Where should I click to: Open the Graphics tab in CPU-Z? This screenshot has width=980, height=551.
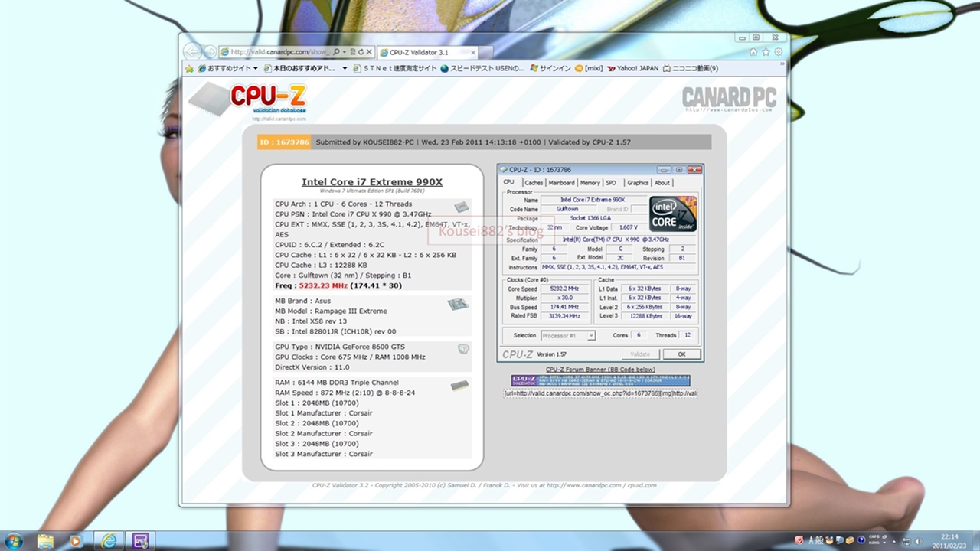[x=638, y=183]
